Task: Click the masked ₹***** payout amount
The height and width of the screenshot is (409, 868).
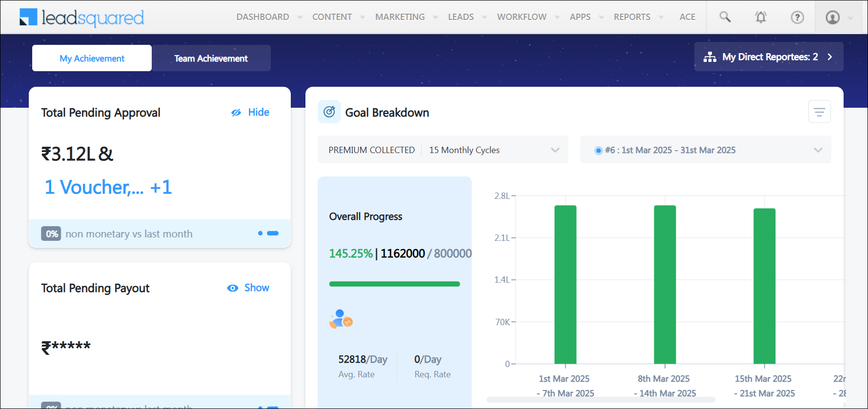Action: [66, 347]
